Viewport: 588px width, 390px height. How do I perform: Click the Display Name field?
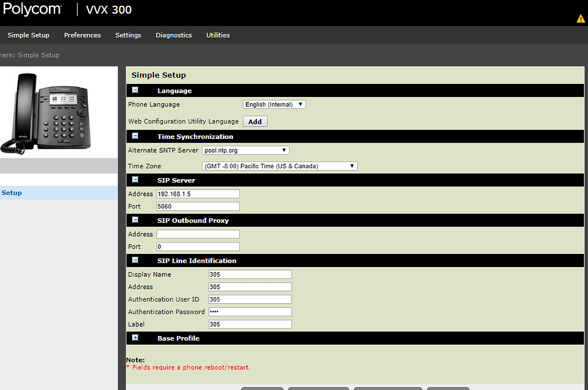tap(250, 274)
